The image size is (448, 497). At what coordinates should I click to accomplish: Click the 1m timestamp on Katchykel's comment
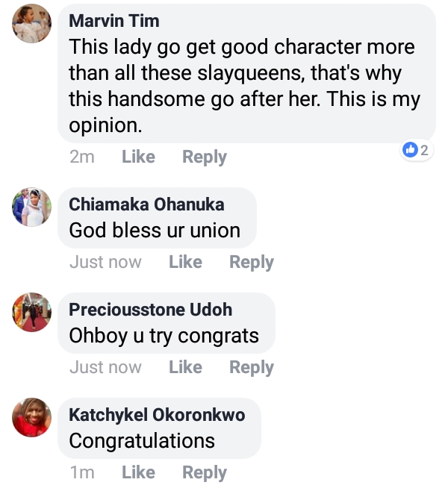81,472
